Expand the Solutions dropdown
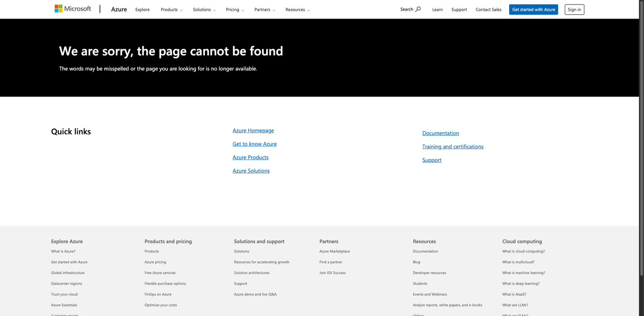This screenshot has width=644, height=316. point(204,10)
